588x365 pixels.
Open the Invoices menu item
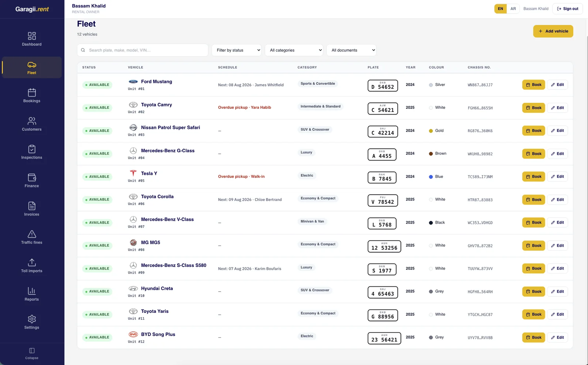point(32,209)
